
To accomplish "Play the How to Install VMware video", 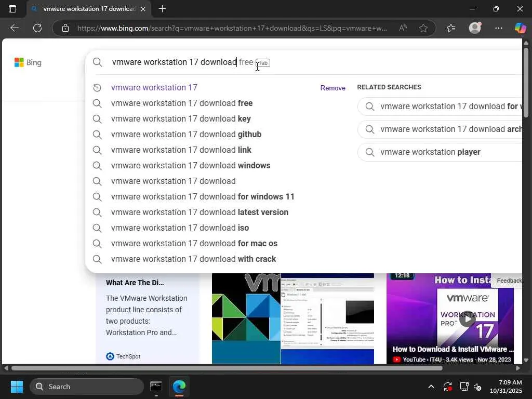I will (x=467, y=319).
